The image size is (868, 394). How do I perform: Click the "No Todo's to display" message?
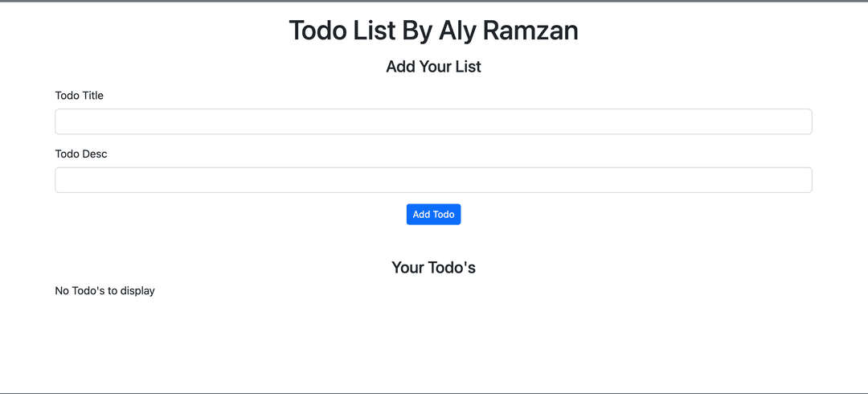pyautogui.click(x=105, y=290)
